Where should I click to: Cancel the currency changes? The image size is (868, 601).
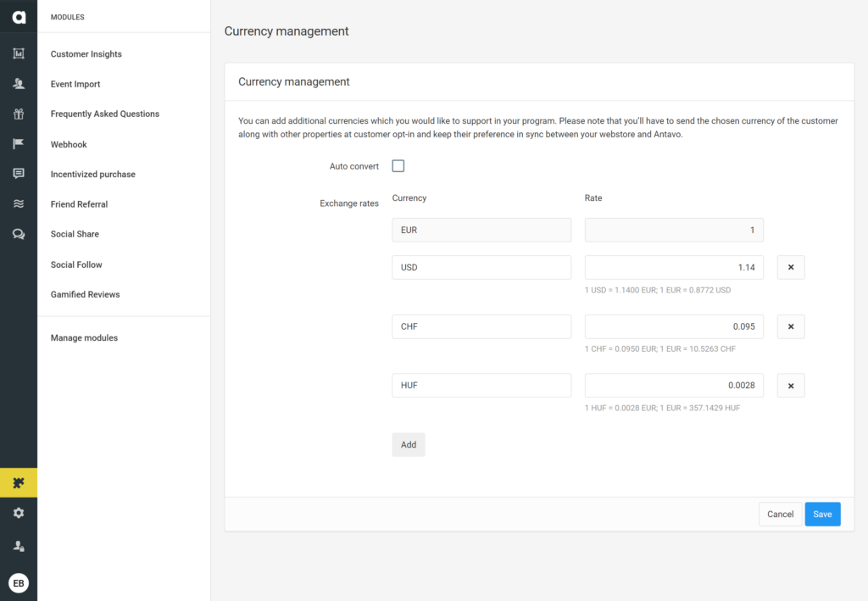coord(780,515)
